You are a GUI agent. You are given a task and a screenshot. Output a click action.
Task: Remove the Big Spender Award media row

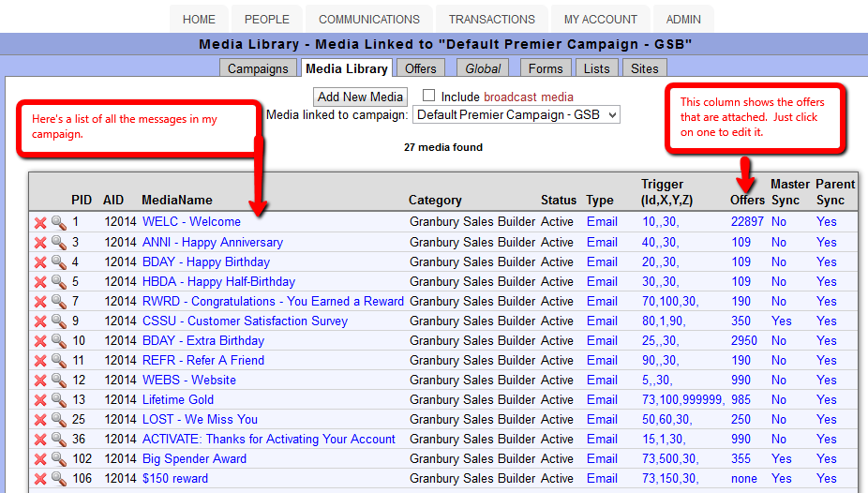40,459
